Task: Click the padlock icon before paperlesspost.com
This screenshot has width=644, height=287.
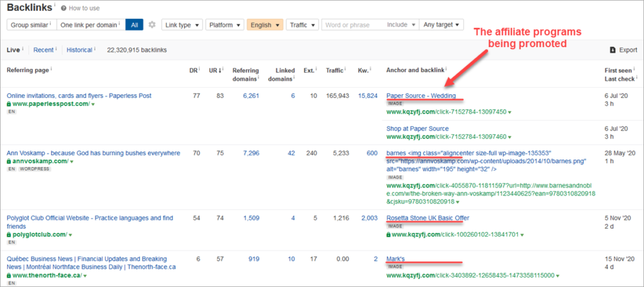Action: tap(9, 104)
